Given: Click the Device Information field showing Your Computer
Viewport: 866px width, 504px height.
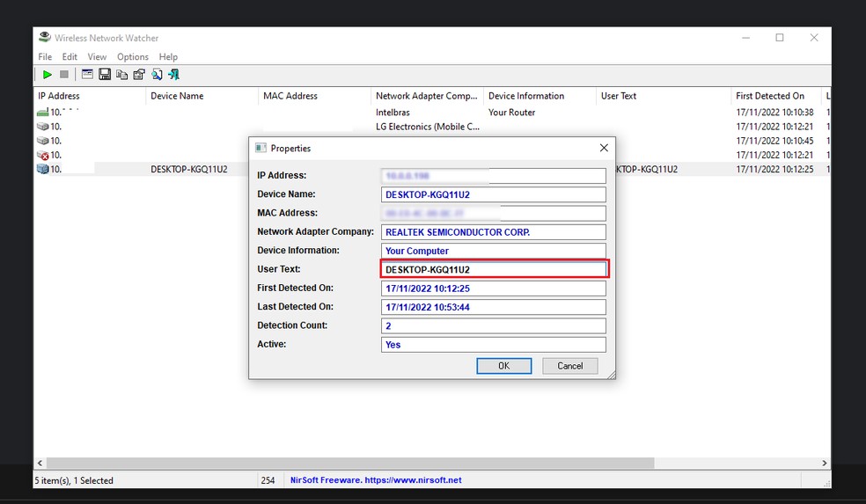Looking at the screenshot, I should (x=494, y=251).
